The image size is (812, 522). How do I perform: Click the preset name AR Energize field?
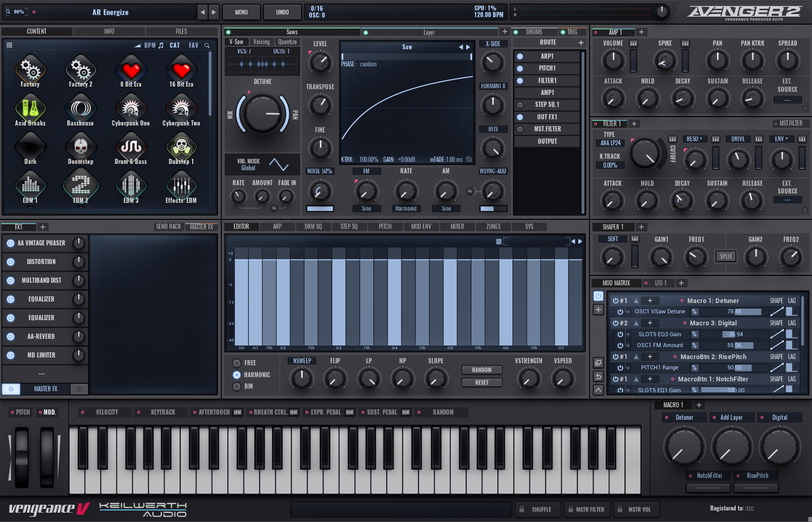(111, 12)
